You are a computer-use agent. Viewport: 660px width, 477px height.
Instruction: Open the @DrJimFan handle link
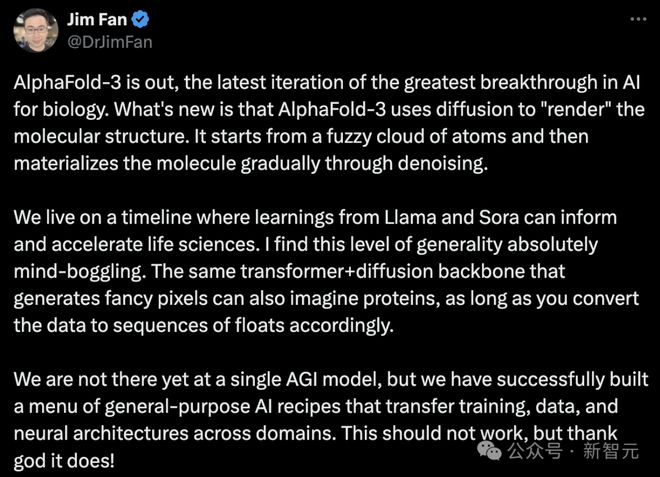tap(108, 42)
